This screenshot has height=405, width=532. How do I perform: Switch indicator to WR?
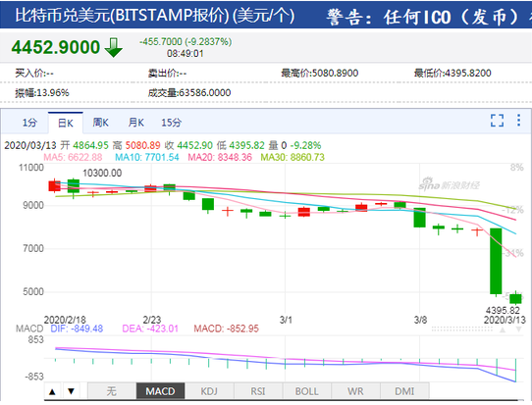pyautogui.click(x=355, y=391)
